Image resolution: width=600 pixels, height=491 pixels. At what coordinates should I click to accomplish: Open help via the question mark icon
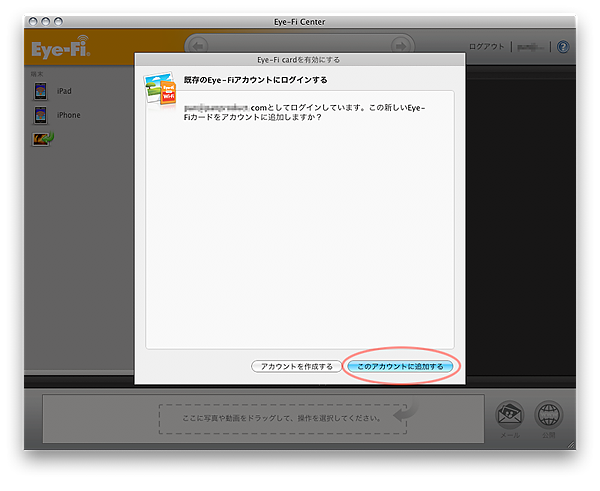pyautogui.click(x=563, y=47)
